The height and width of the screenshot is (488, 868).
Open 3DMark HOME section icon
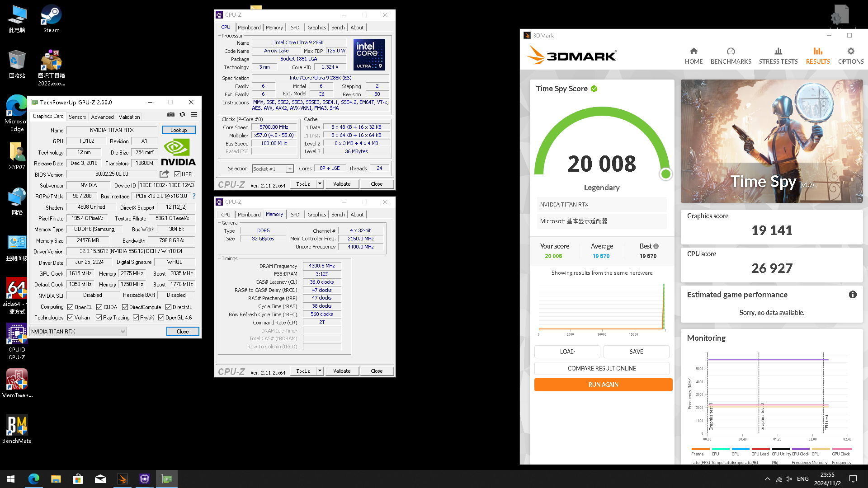[693, 51]
